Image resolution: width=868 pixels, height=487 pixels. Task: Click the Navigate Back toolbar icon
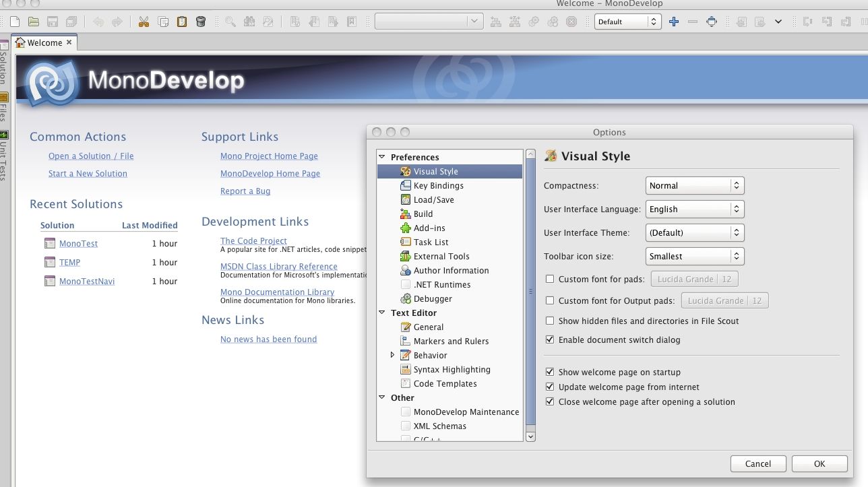(741, 22)
